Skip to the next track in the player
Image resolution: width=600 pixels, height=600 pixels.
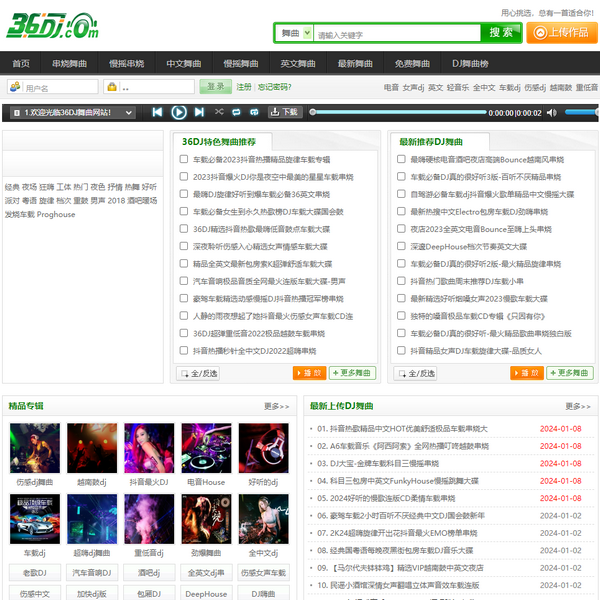point(201,113)
